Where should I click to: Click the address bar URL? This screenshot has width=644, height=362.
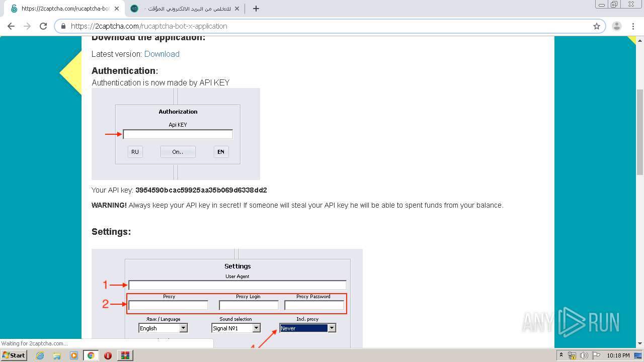point(149,26)
